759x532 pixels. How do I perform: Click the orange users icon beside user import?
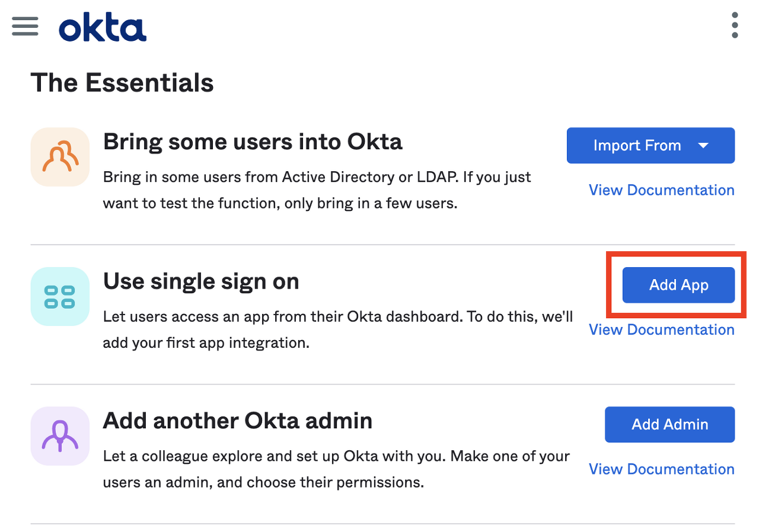tap(59, 156)
